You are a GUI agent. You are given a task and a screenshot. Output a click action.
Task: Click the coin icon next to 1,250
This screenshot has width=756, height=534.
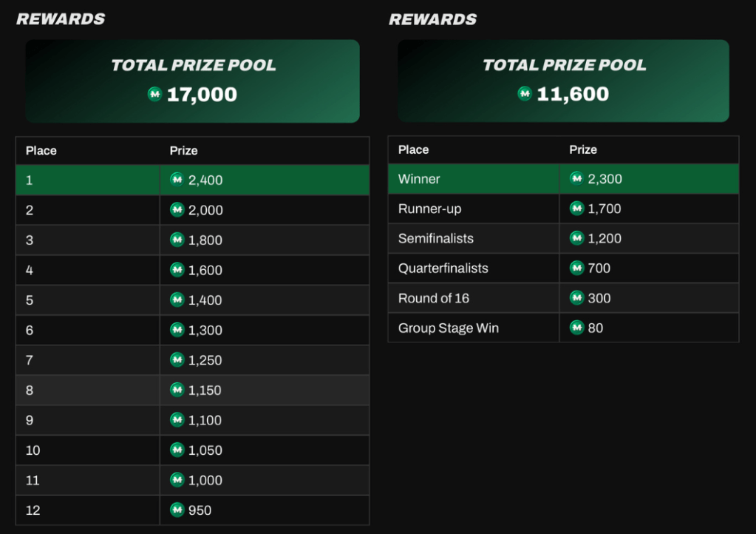pyautogui.click(x=177, y=359)
